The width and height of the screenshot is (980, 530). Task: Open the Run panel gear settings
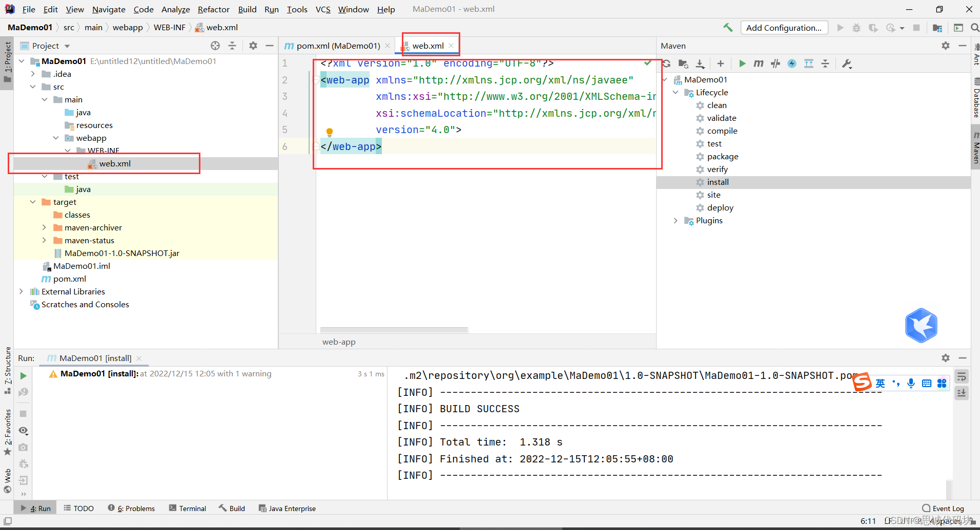pos(946,358)
